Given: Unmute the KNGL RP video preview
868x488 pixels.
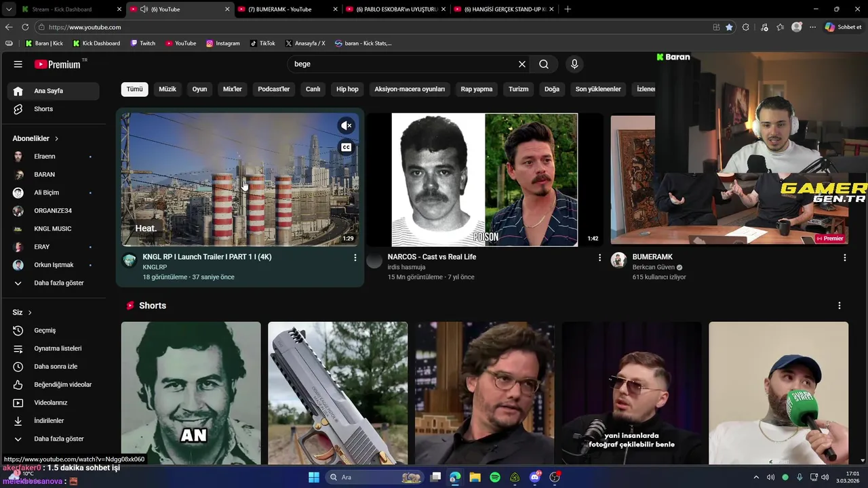Looking at the screenshot, I should [346, 125].
